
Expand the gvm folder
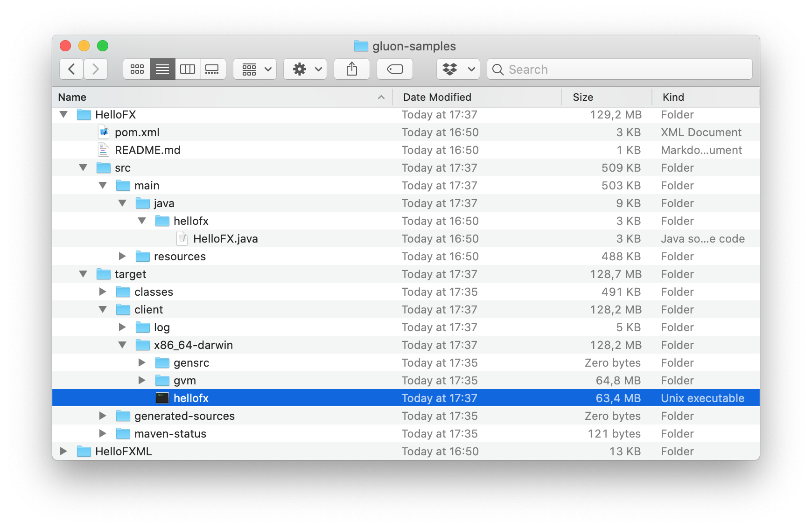[x=142, y=380]
